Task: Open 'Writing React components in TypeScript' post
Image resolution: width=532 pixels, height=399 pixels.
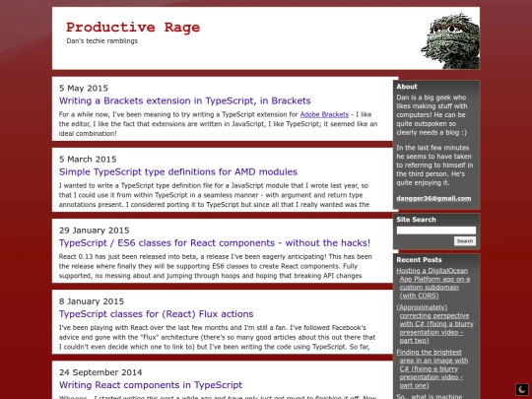Action: [x=151, y=385]
